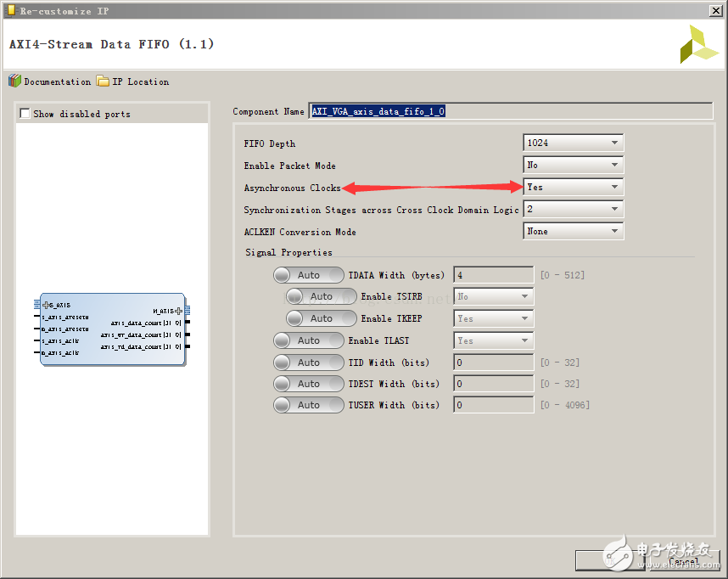Viewport: 728px width, 579px height.
Task: Toggle Auto switch for TUSER Width
Action: click(308, 405)
